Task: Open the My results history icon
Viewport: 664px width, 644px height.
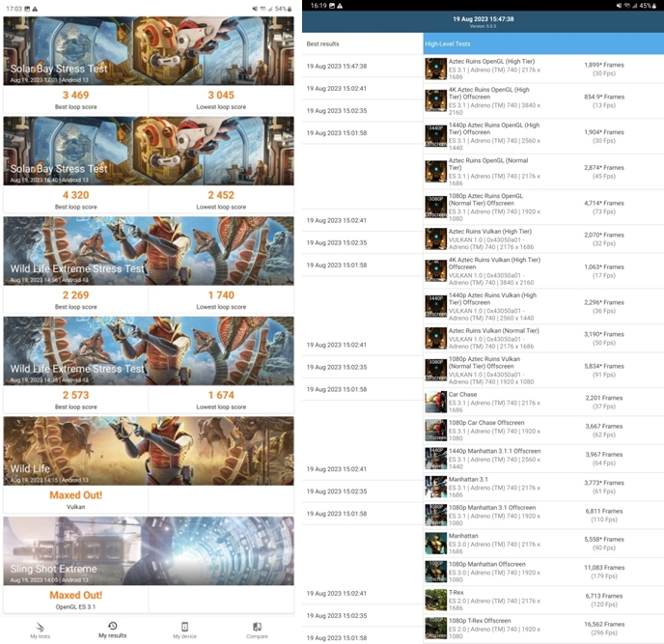Action: tap(113, 626)
